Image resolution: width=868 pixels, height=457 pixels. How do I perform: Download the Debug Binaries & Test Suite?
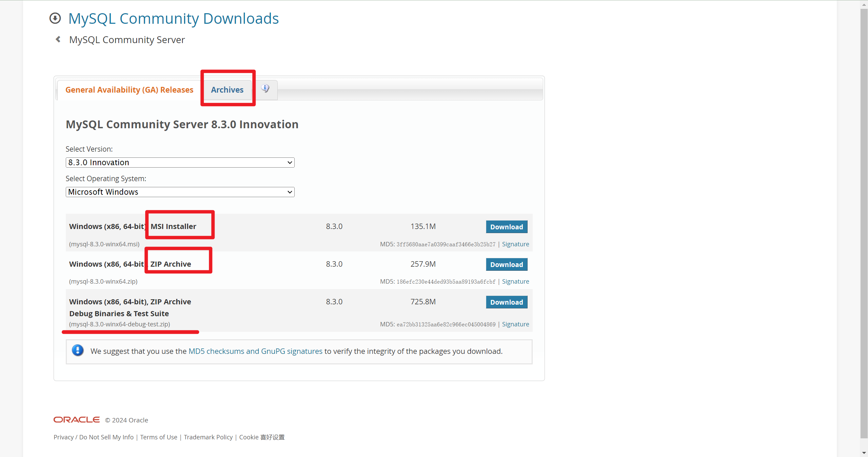click(506, 302)
